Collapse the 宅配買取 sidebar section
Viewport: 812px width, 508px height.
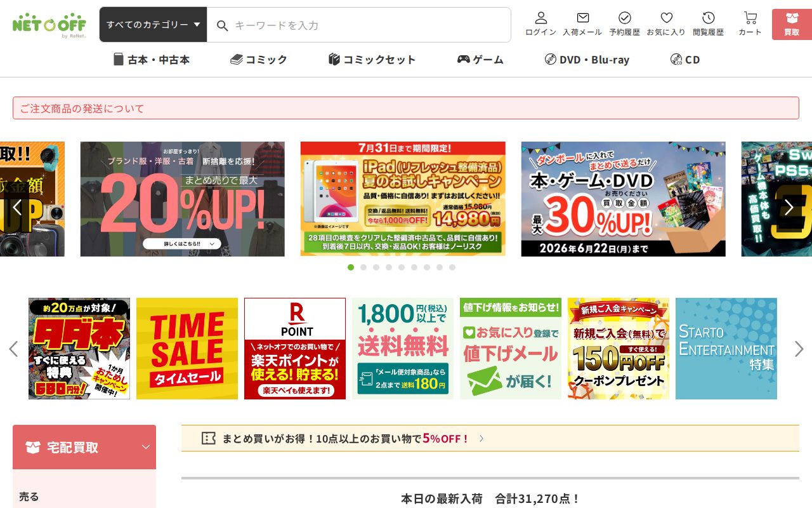pos(146,447)
